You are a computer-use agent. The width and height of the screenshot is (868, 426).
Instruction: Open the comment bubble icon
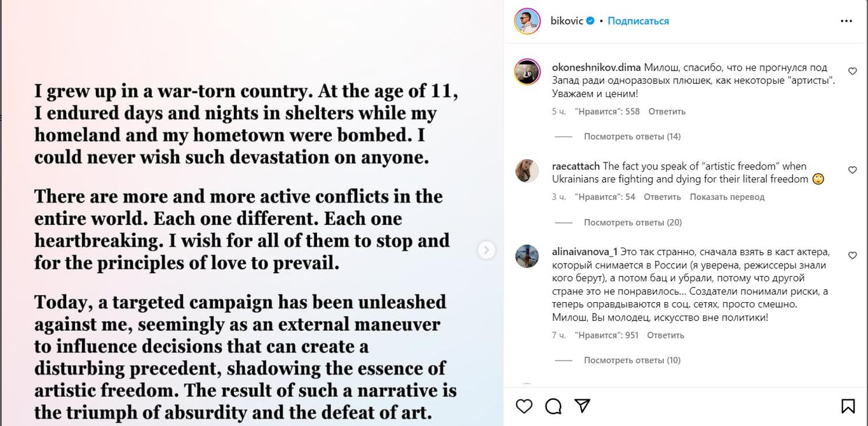(553, 406)
